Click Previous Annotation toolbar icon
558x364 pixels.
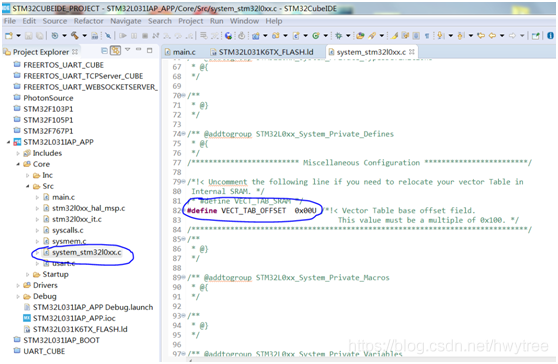[x=460, y=36]
